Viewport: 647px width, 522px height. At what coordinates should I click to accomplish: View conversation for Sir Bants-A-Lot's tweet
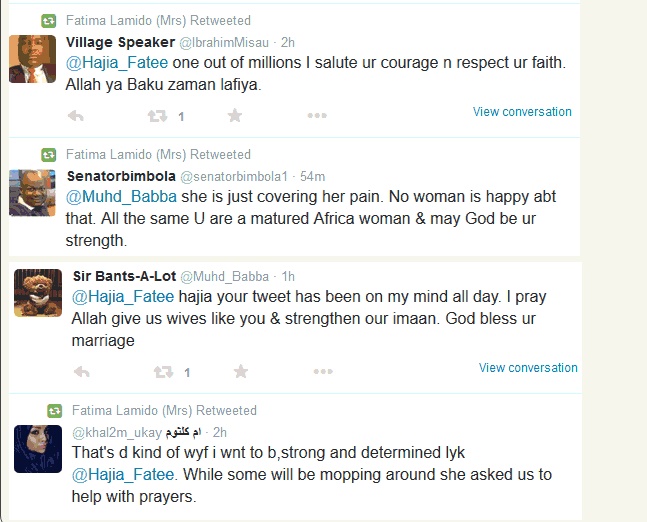click(x=528, y=368)
